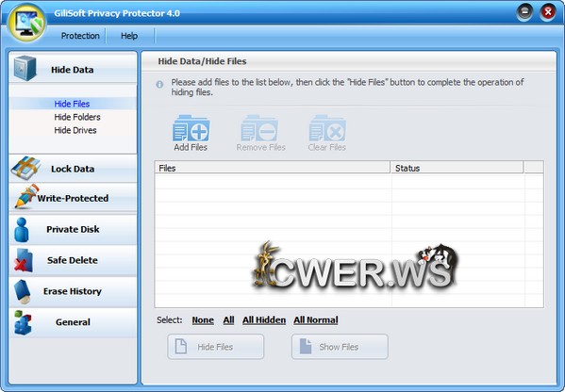
Task: Open the Safe Delete section
Action: click(73, 260)
